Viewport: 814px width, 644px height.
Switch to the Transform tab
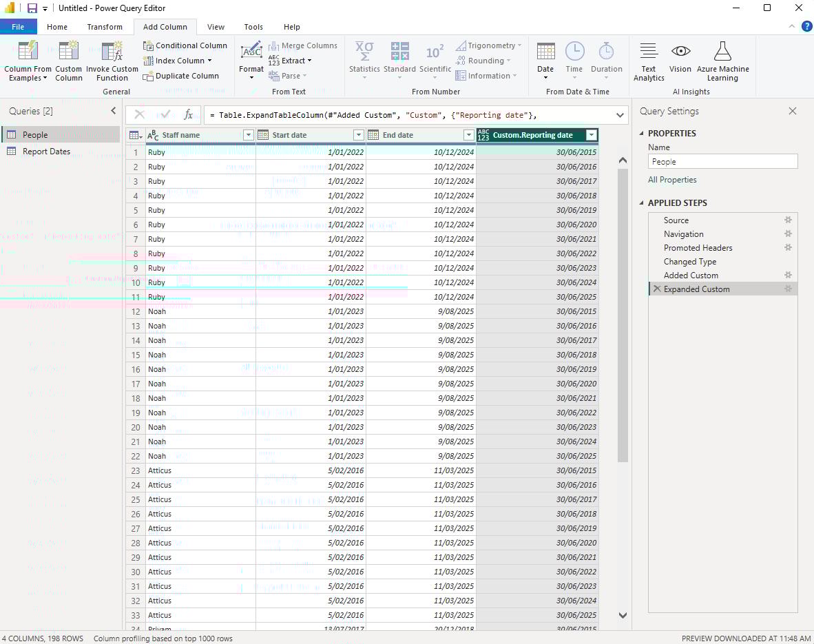click(105, 27)
